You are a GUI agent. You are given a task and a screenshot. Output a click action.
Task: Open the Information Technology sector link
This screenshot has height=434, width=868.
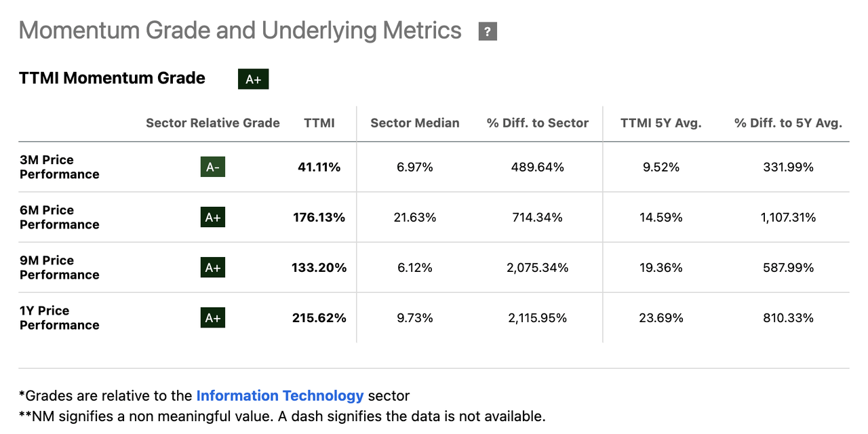click(x=280, y=395)
